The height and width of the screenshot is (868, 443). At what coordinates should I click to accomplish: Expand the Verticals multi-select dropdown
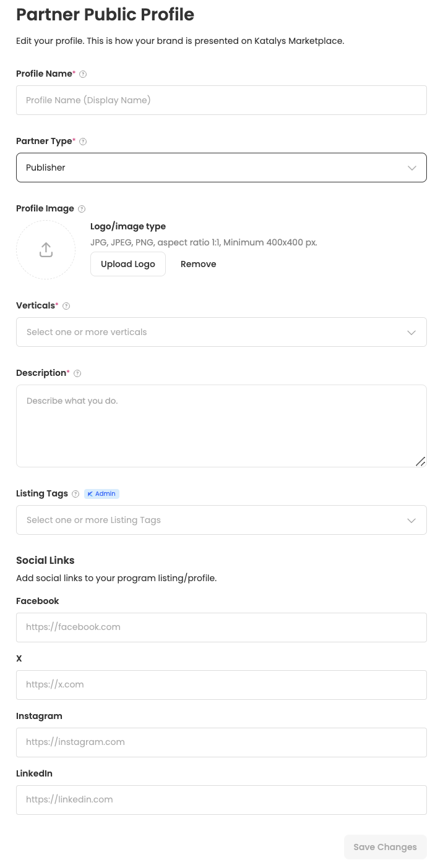coord(221,332)
